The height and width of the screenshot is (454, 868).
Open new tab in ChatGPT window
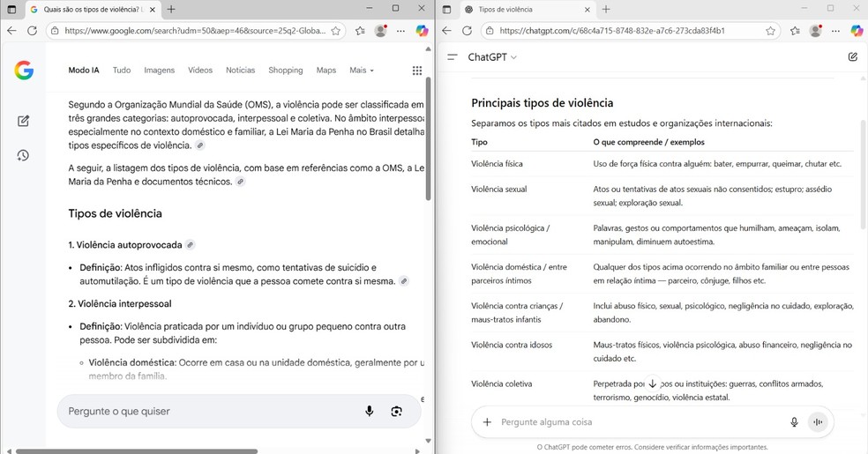606,10
